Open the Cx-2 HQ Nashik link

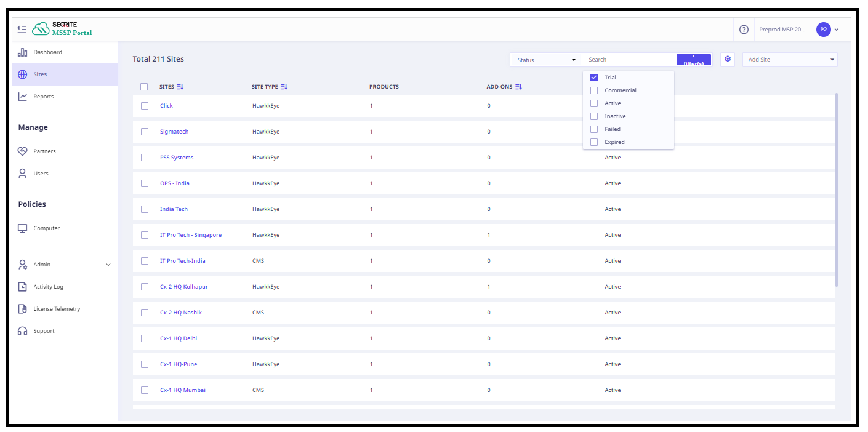click(x=181, y=313)
